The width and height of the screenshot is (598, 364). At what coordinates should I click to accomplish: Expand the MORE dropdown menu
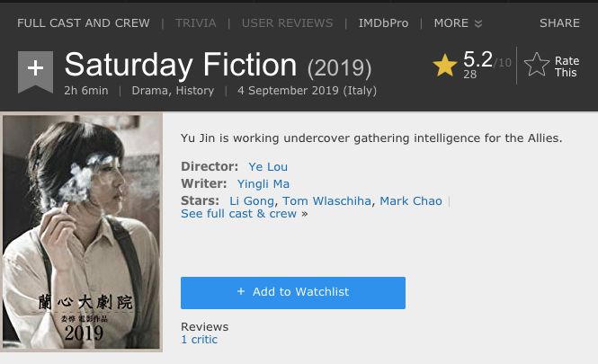(458, 22)
